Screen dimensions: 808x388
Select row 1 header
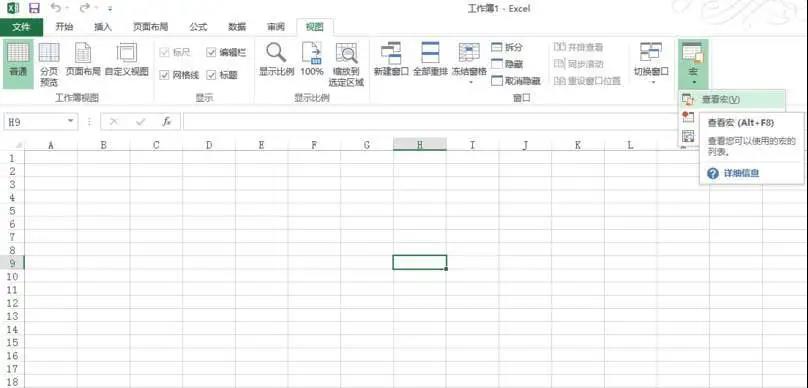click(x=12, y=158)
